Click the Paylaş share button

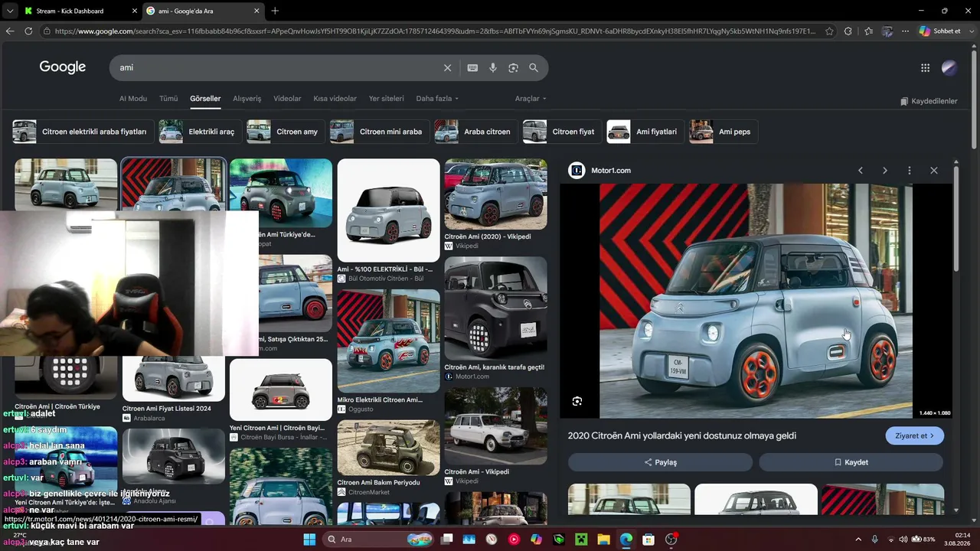(x=660, y=462)
